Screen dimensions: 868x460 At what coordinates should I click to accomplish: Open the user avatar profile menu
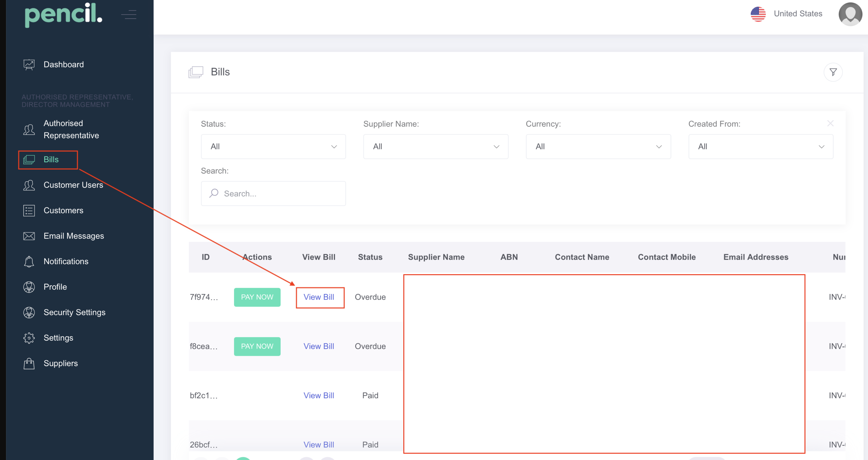pos(850,14)
